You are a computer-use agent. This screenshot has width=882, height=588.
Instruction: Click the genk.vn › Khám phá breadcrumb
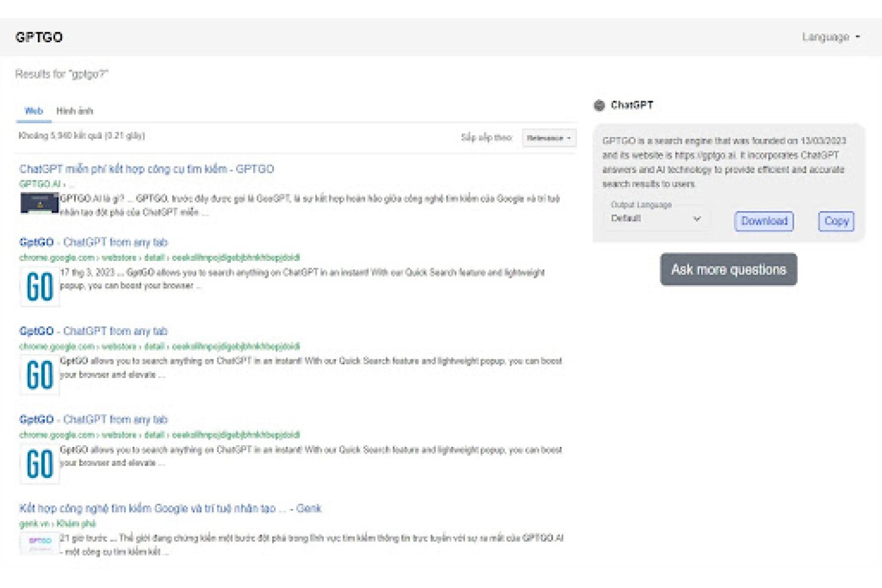pyautogui.click(x=57, y=523)
